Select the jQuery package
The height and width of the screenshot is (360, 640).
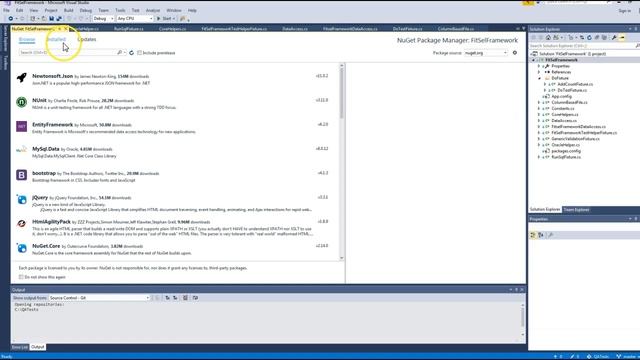point(176,203)
